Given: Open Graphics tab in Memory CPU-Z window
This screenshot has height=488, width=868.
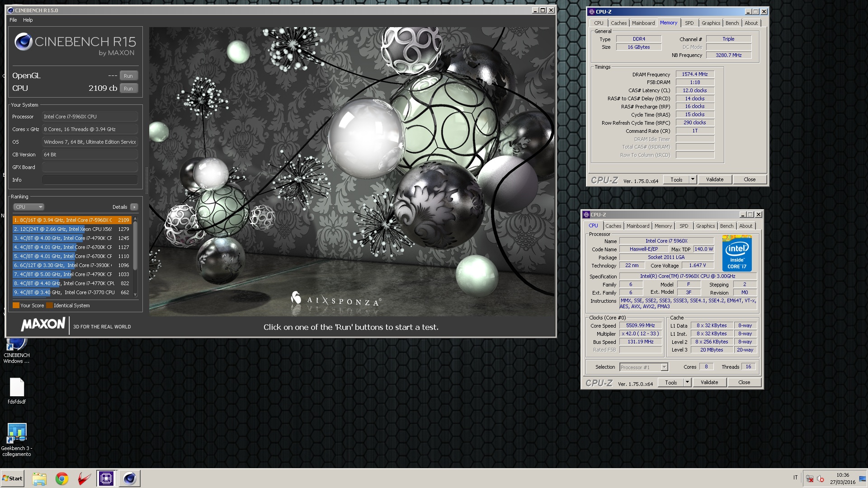Looking at the screenshot, I should pyautogui.click(x=711, y=23).
